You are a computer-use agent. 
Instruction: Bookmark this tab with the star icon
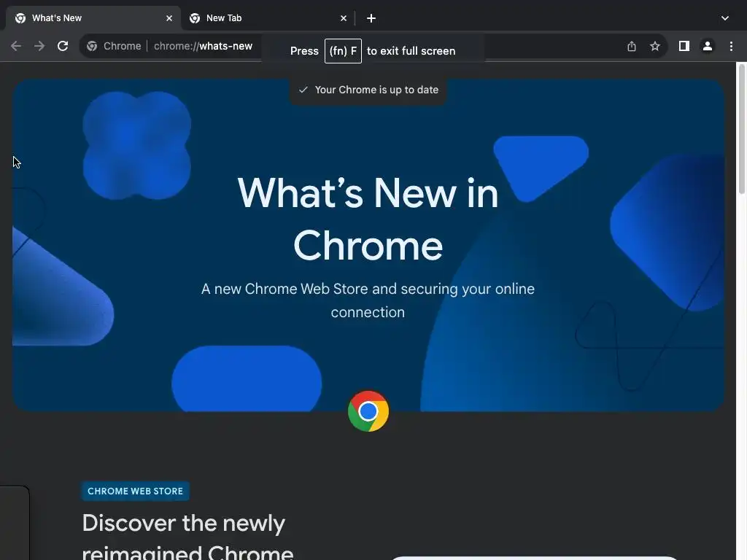click(x=655, y=46)
